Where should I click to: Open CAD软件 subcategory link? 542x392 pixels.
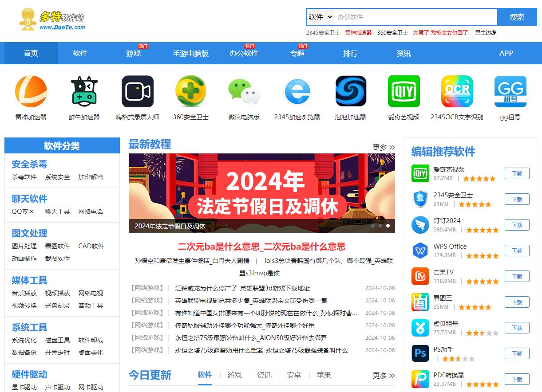click(x=91, y=246)
